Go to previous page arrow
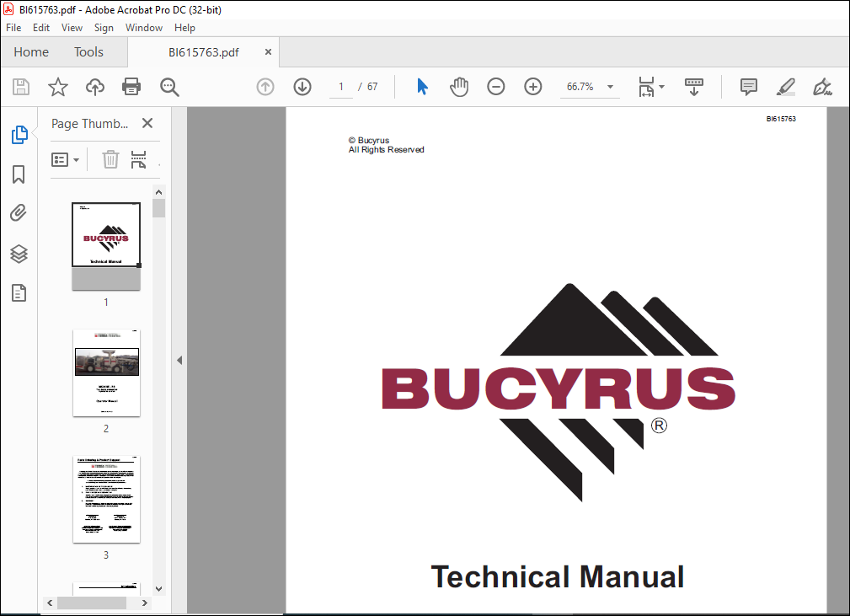This screenshot has width=850, height=616. tap(265, 87)
